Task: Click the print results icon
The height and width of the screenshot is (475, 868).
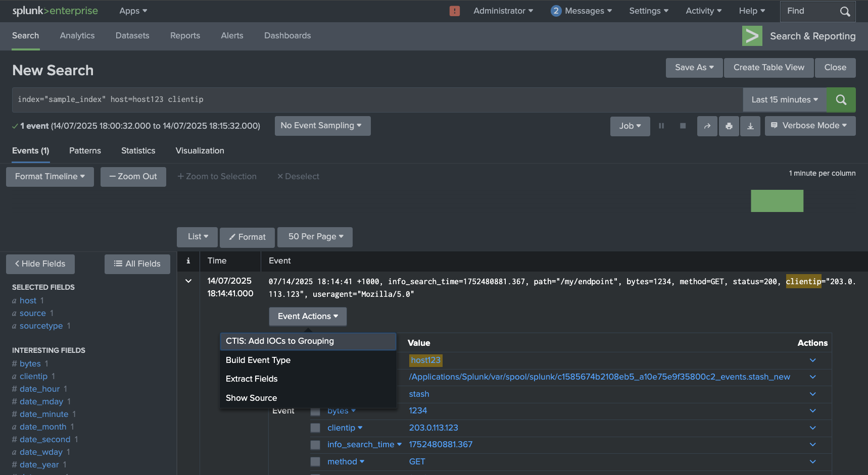Action: pos(729,126)
